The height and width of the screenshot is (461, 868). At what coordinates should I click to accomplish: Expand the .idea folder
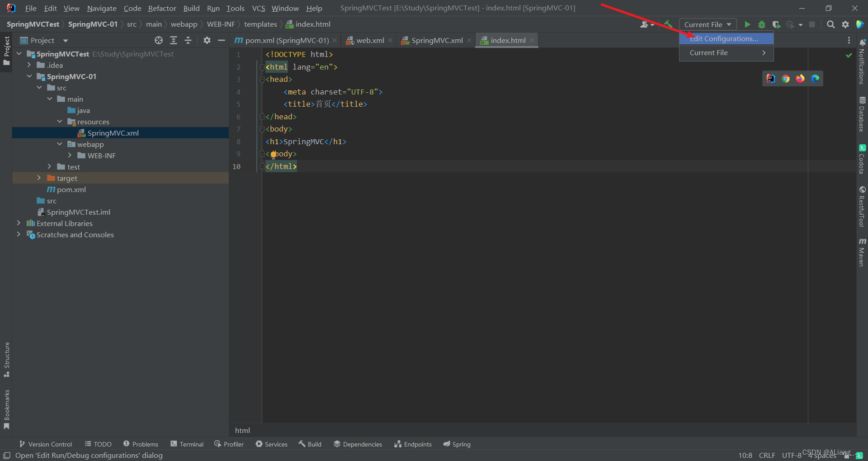point(29,65)
